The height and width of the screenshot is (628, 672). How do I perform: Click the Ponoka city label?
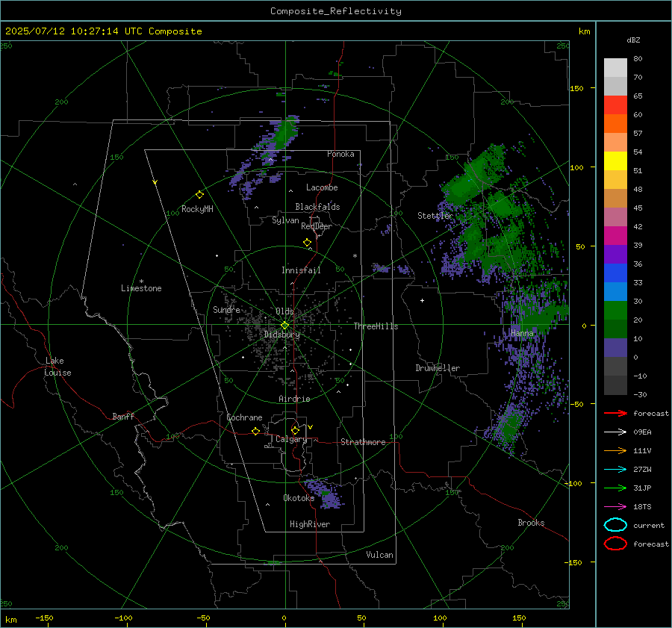coord(340,154)
